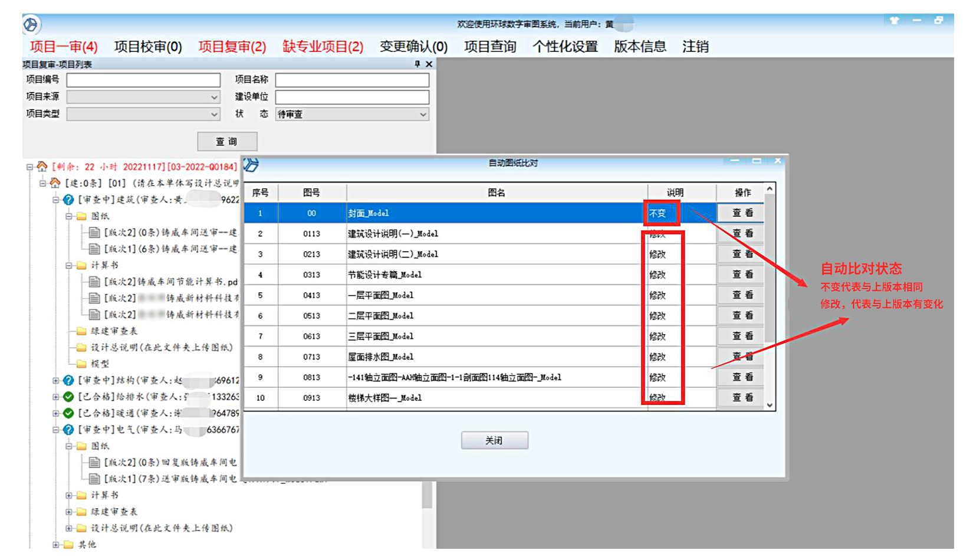Image resolution: width=973 pixels, height=560 pixels.
Task: Click green check icon beside 给排水 node
Action: (x=68, y=397)
